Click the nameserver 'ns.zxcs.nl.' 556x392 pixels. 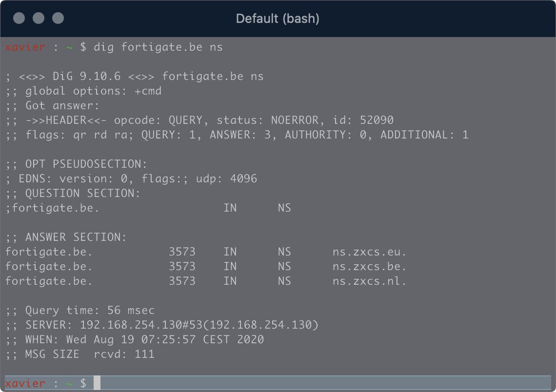(370, 281)
